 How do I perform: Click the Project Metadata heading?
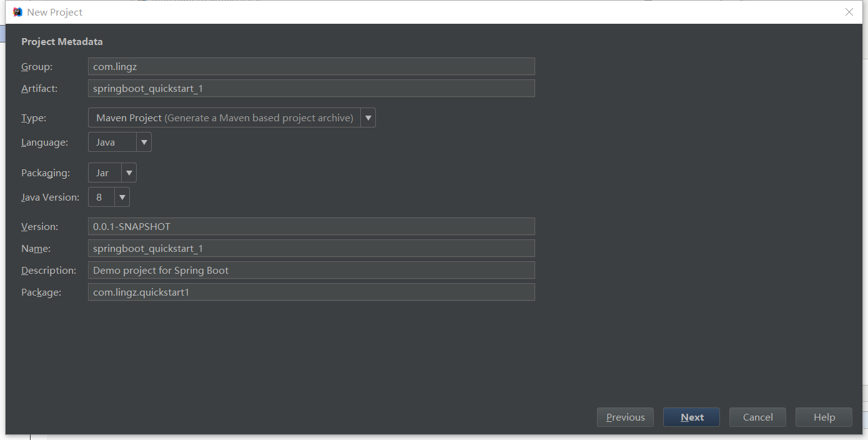tap(62, 42)
